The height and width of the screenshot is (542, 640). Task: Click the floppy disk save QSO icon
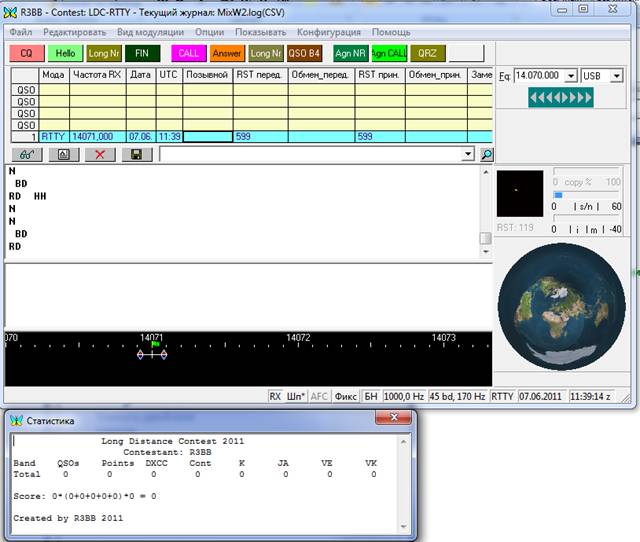tap(136, 154)
